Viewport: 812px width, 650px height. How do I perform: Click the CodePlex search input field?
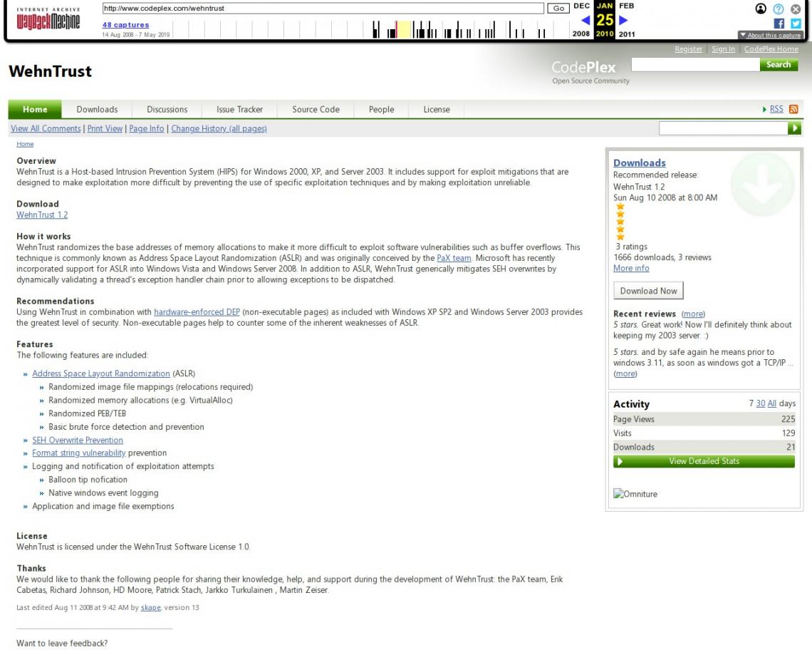(695, 64)
